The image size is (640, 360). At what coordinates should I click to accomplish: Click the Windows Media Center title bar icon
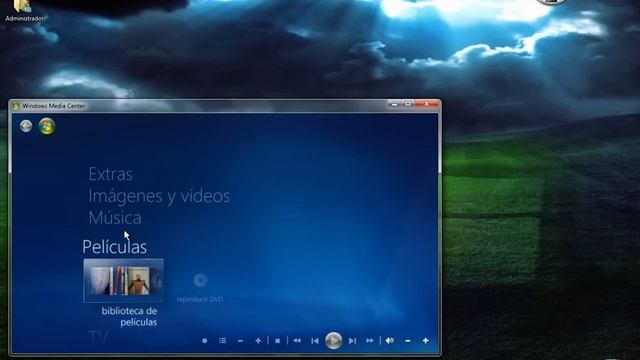tap(16, 106)
